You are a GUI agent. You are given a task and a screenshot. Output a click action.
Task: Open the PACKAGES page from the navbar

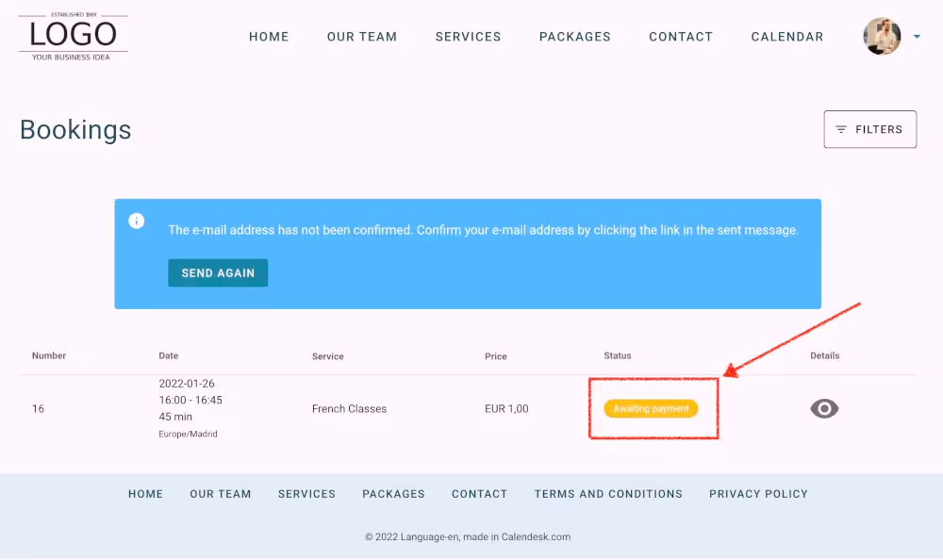(575, 37)
